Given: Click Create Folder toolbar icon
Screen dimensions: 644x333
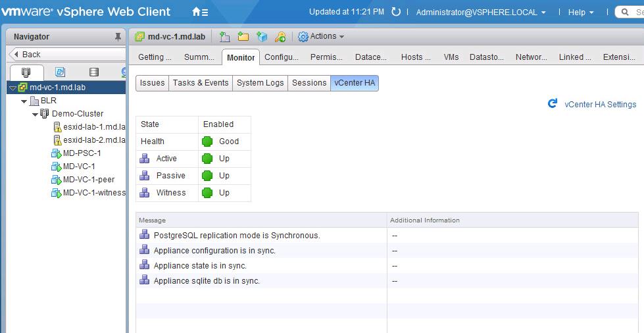Looking at the screenshot, I should [x=243, y=37].
